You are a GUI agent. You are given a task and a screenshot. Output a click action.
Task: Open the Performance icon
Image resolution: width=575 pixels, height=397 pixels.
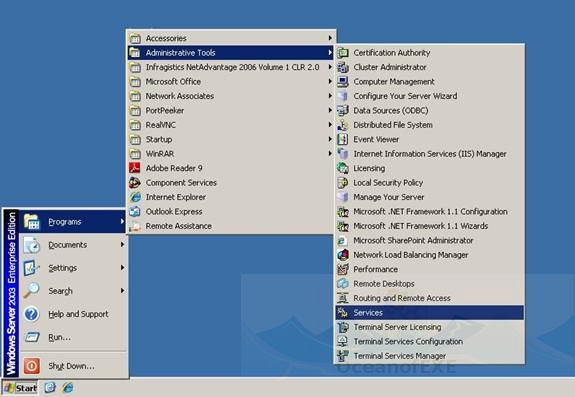point(343,269)
